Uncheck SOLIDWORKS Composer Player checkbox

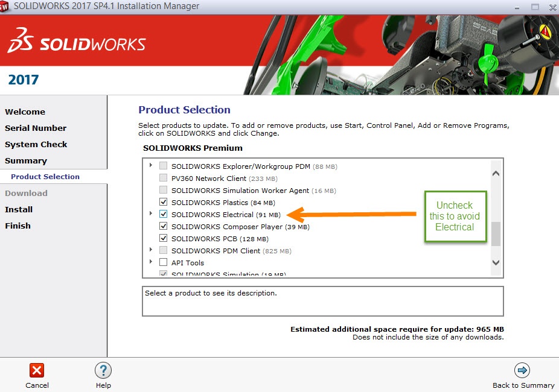[163, 226]
